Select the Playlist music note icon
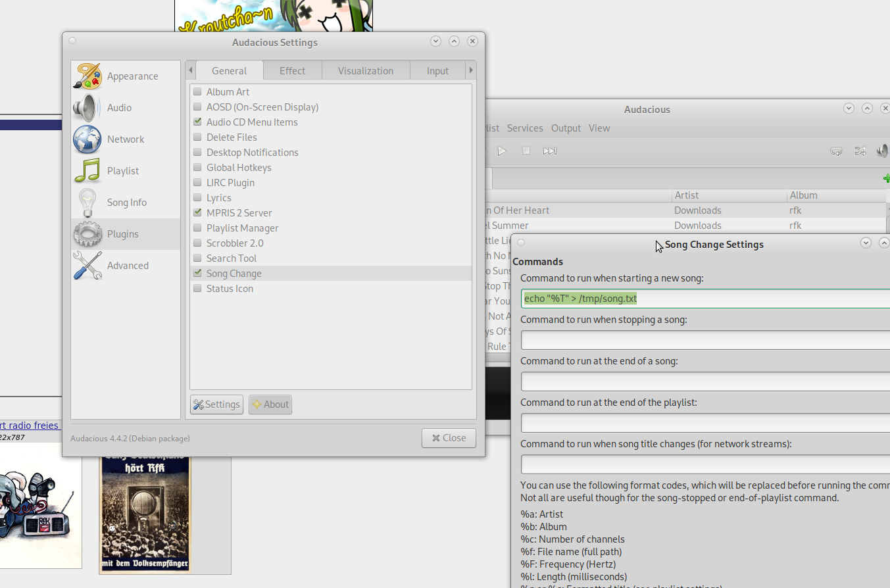 pyautogui.click(x=87, y=171)
